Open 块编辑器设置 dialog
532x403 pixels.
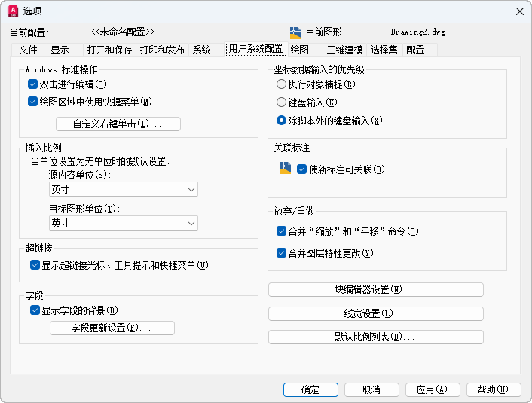point(375,290)
